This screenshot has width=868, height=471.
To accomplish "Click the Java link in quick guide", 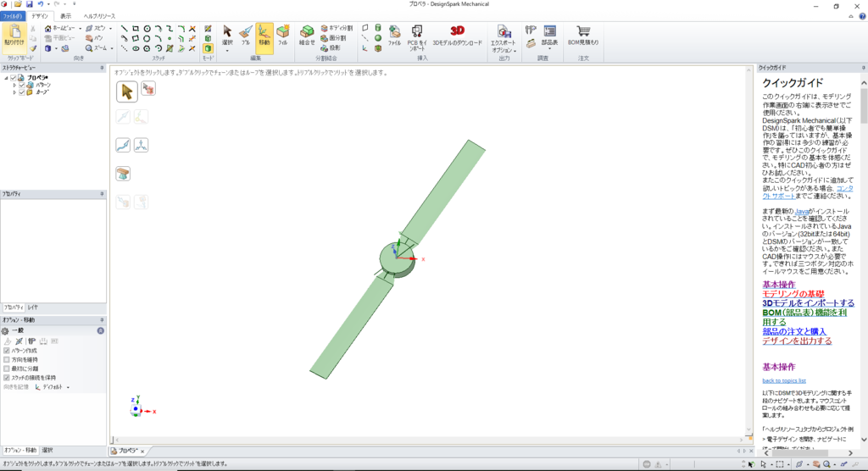I will click(802, 212).
